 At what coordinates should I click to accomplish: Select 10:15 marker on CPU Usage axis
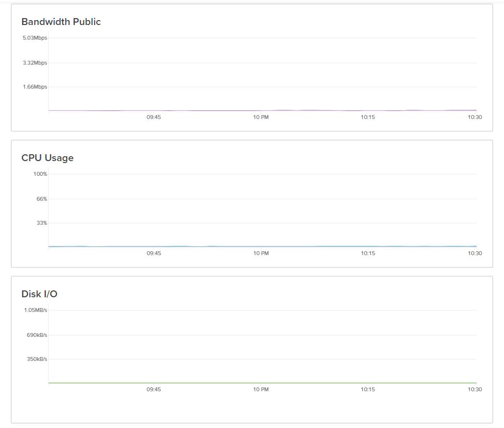[368, 254]
